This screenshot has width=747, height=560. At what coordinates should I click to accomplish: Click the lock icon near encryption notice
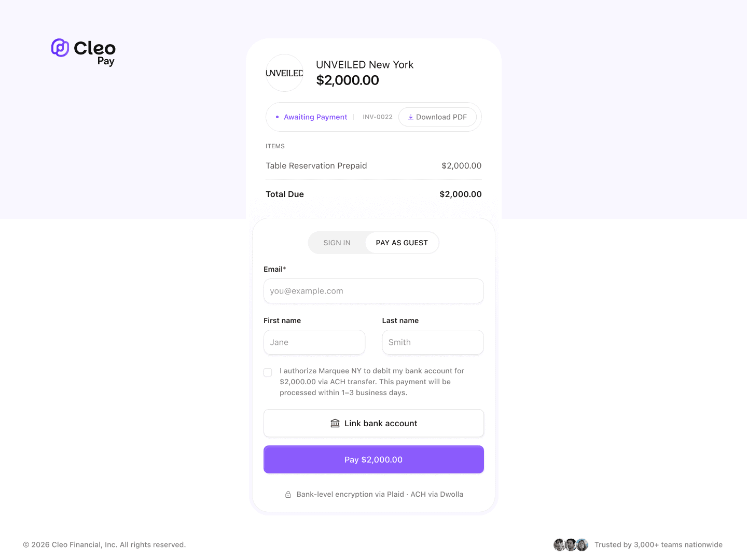(x=288, y=494)
